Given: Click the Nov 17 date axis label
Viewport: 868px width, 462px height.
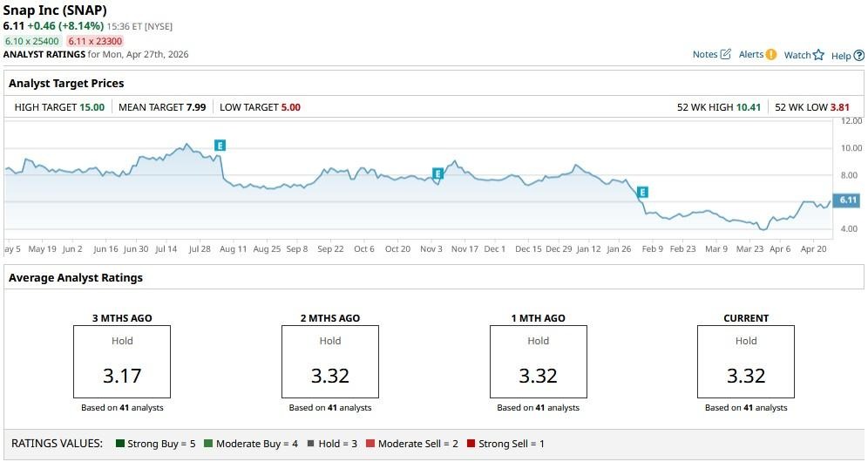Looking at the screenshot, I should [465, 248].
